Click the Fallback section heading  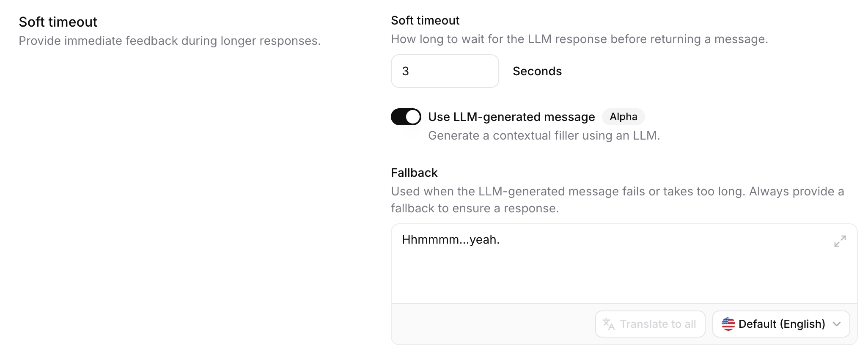[414, 173]
